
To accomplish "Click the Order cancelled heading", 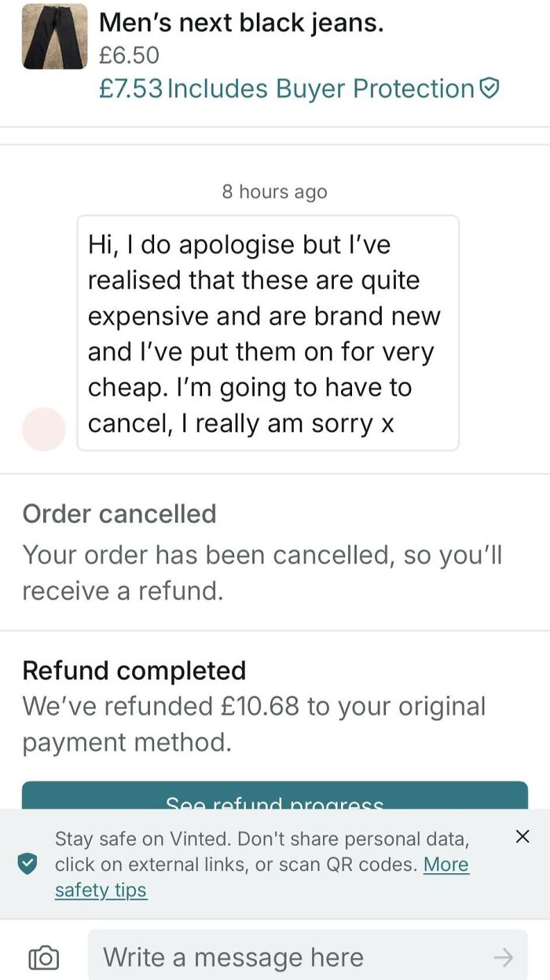I will [120, 514].
